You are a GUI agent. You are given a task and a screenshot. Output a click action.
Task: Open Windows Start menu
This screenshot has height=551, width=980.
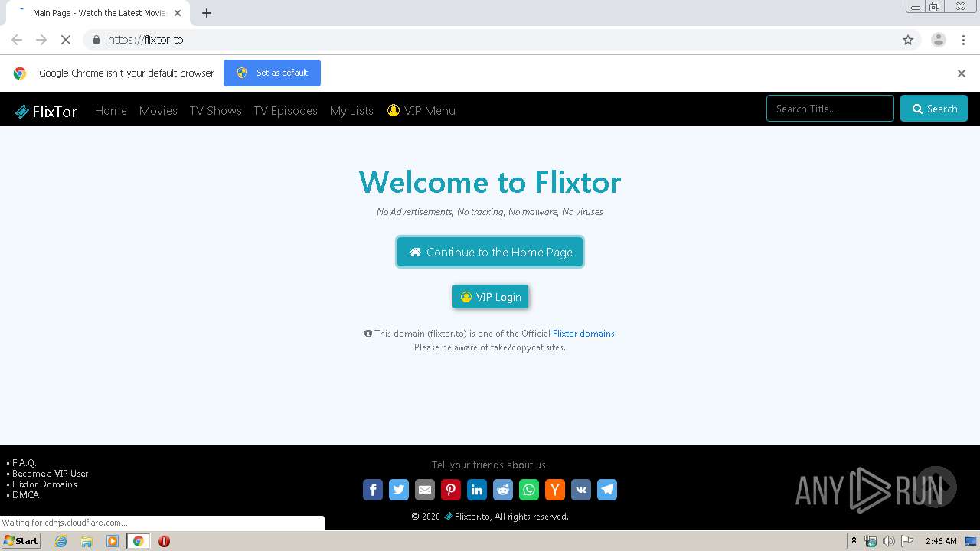(21, 541)
